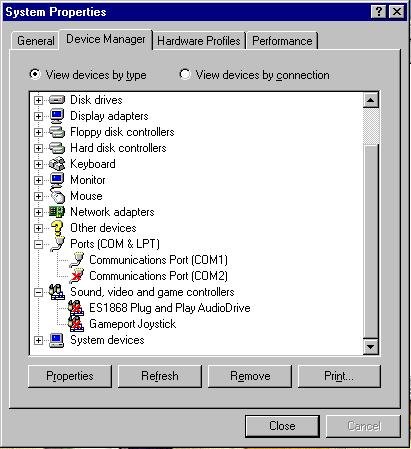
Task: Choose View devices by connection option
Action: click(x=255, y=75)
